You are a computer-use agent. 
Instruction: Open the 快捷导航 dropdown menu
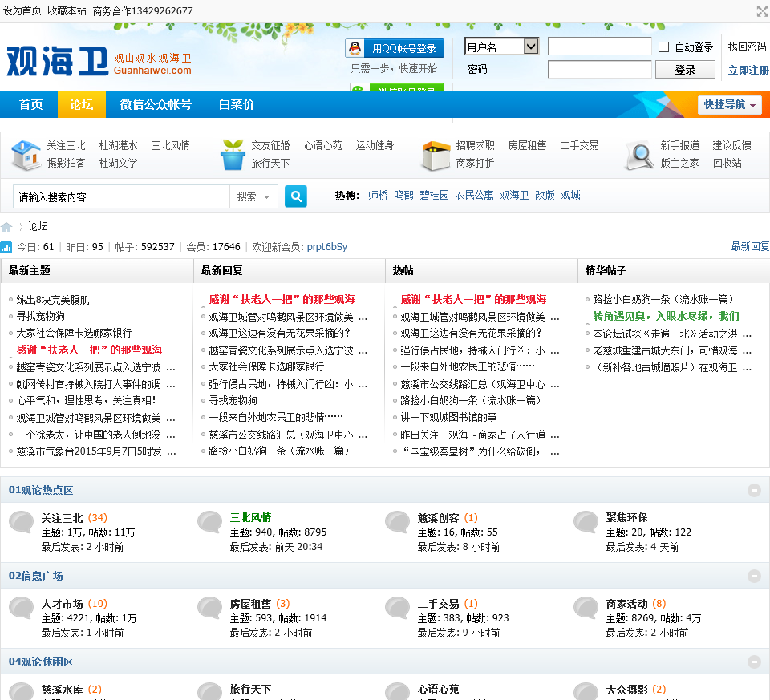(x=729, y=105)
